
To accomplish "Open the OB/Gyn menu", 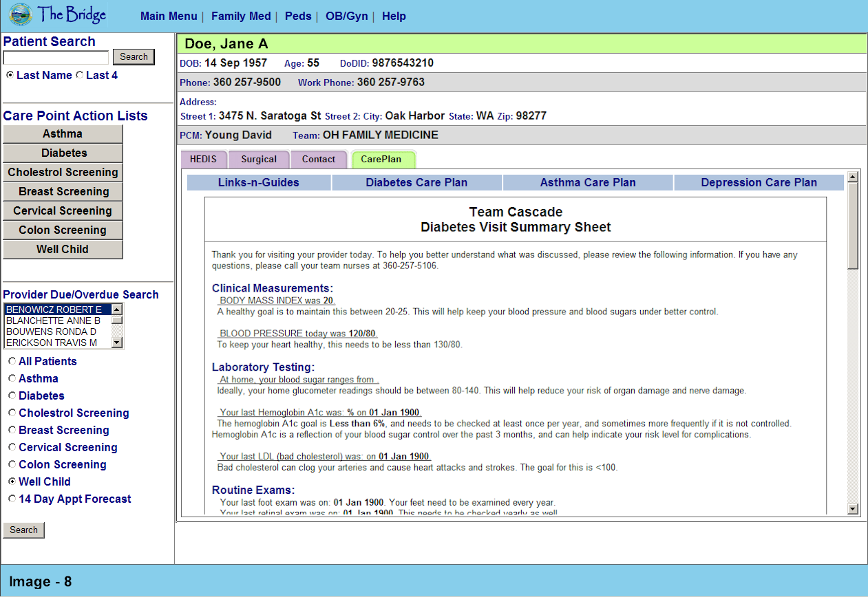I will pos(347,16).
